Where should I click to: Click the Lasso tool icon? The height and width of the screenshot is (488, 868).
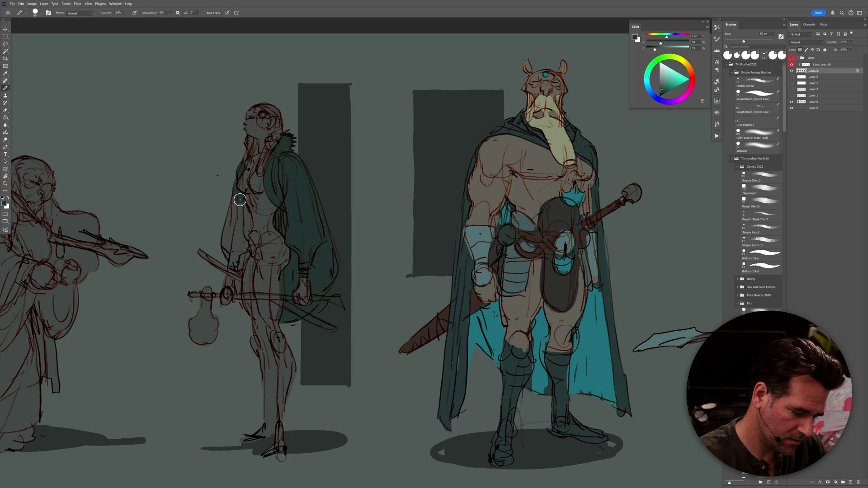pyautogui.click(x=5, y=44)
